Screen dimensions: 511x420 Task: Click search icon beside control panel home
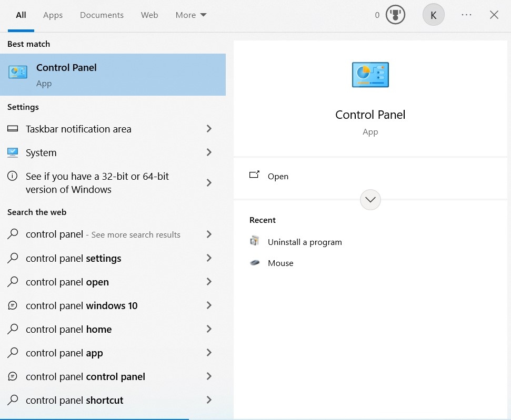click(x=13, y=329)
